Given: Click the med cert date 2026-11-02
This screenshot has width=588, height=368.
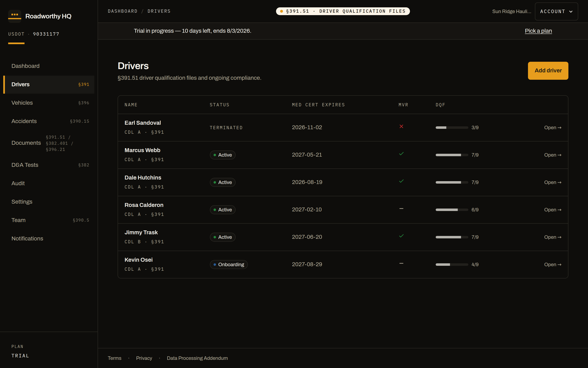Looking at the screenshot, I should coord(307,128).
